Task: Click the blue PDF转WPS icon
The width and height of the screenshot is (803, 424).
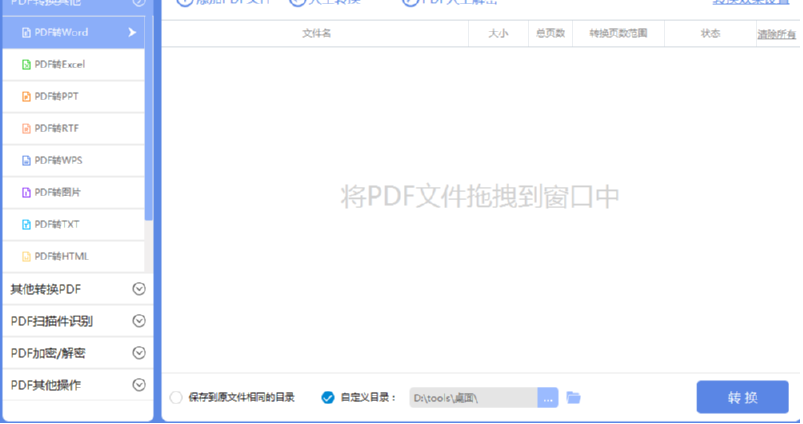Action: (26, 161)
